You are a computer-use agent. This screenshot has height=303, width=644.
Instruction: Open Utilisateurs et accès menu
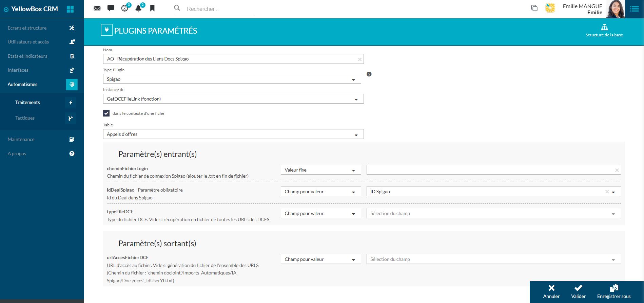pos(28,42)
